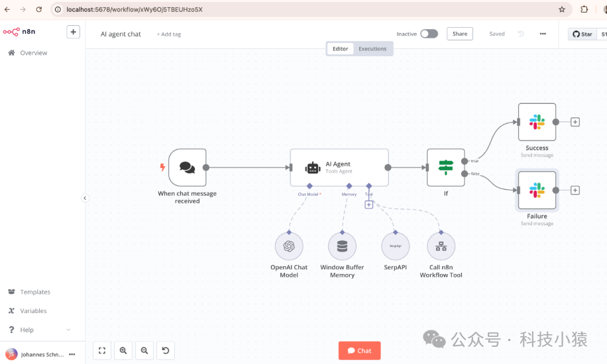The height and width of the screenshot is (364, 607).
Task: Zoom in on the canvas
Action: pyautogui.click(x=123, y=351)
